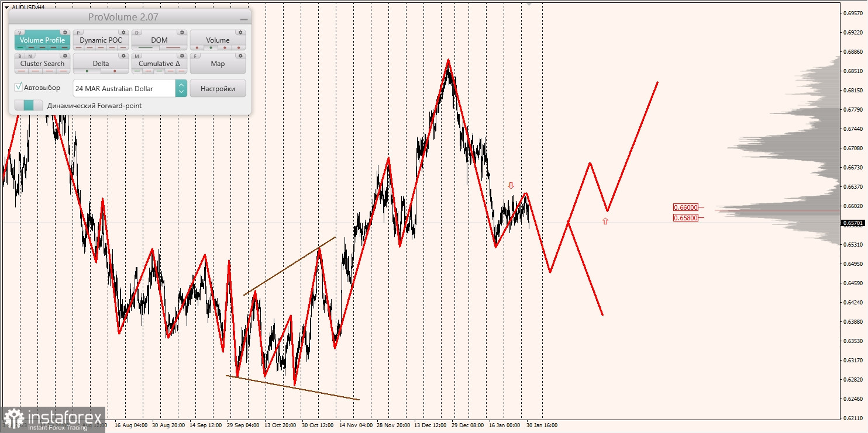Screen dimensions: 868x433
Task: Enable the Cumulative Δ button
Action: pyautogui.click(x=159, y=63)
